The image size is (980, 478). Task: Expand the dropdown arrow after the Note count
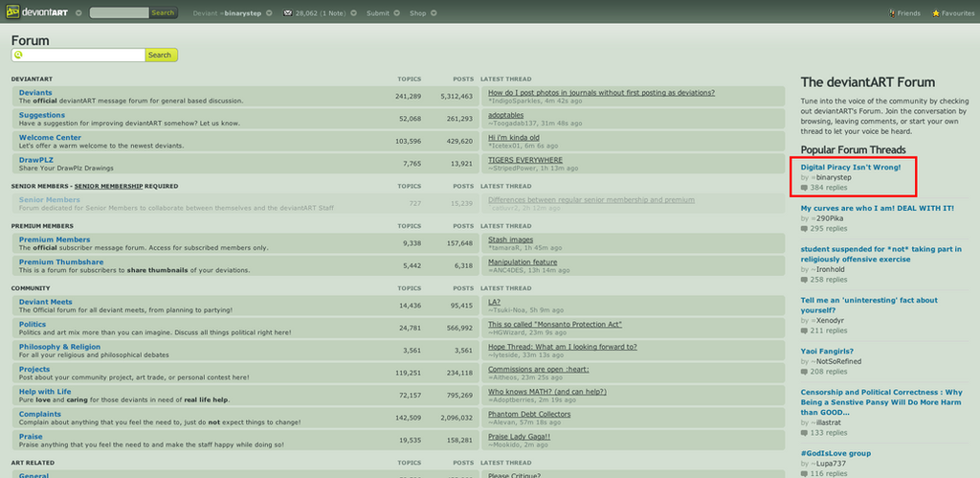(x=353, y=12)
